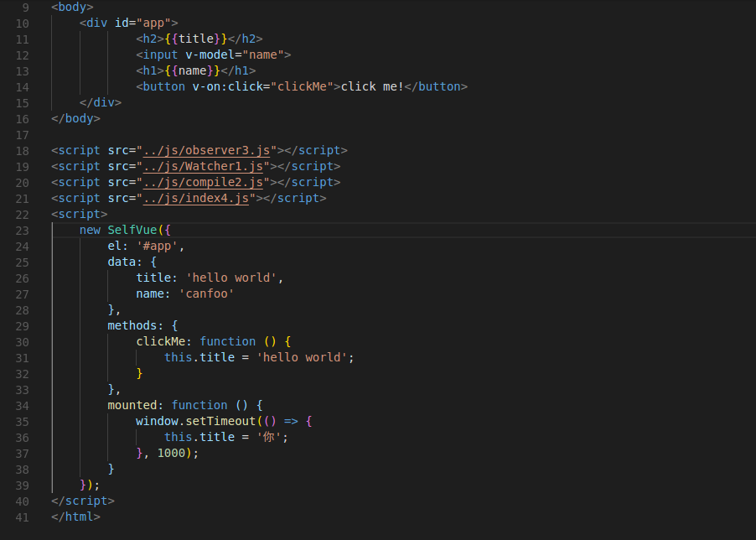Click line number 34 in gutter
This screenshot has height=540, width=756.
click(x=22, y=406)
